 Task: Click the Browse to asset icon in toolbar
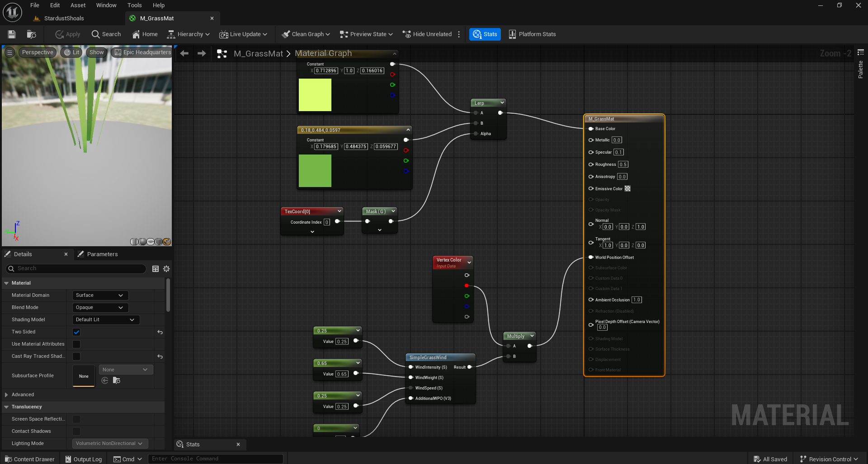pos(31,34)
